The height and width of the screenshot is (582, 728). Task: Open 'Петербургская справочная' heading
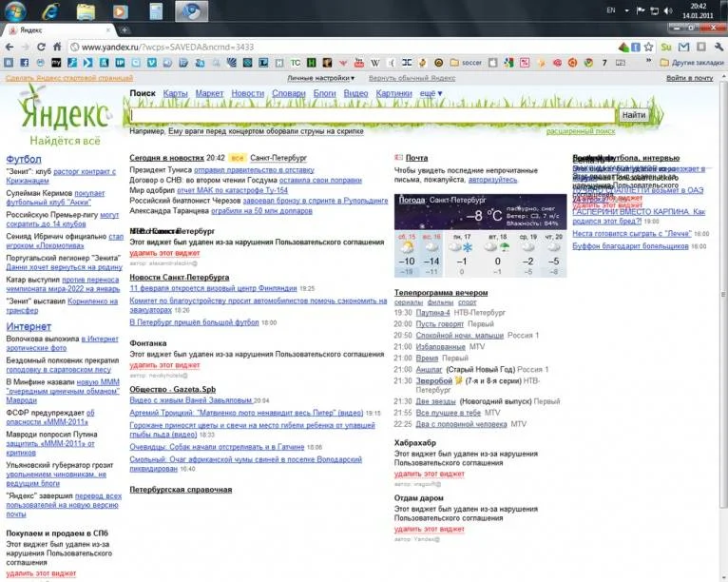tap(181, 490)
